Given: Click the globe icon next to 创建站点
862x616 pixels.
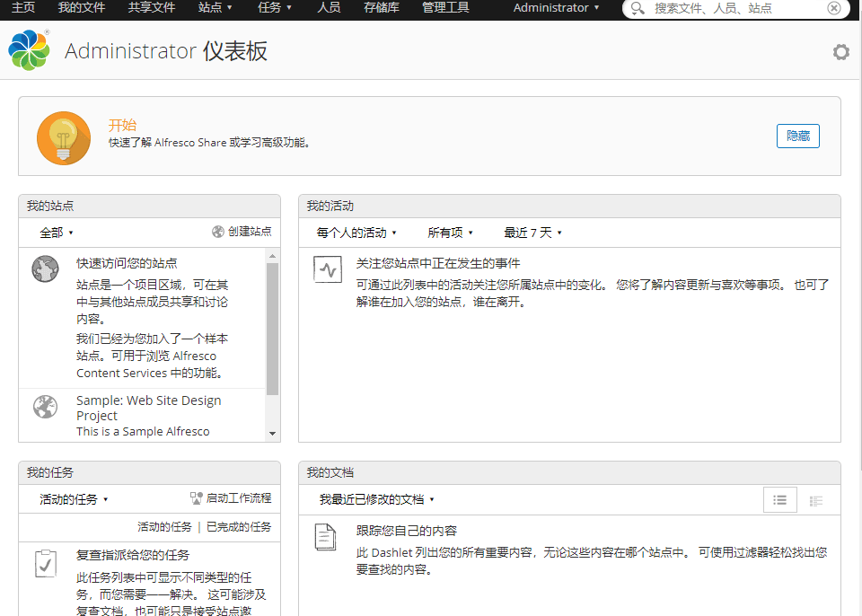Looking at the screenshot, I should (x=217, y=231).
